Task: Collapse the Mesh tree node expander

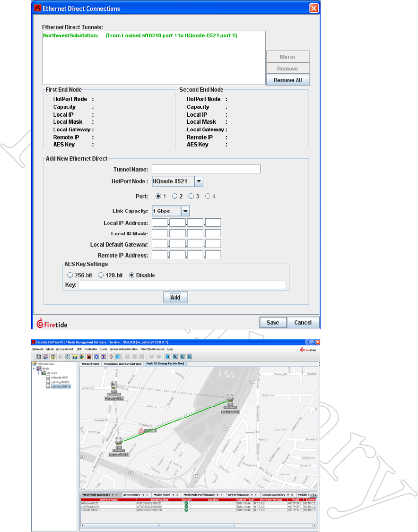Action: pyautogui.click(x=34, y=369)
